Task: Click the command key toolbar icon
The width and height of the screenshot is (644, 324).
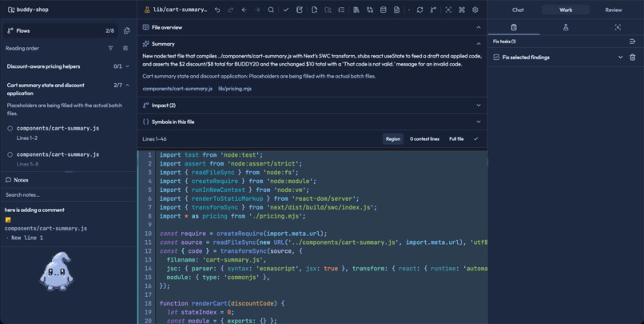Action: pyautogui.click(x=462, y=10)
